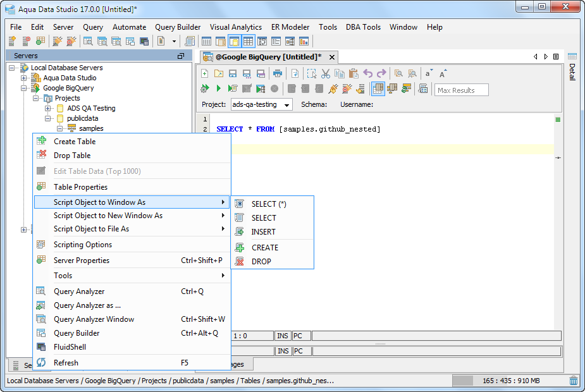Open Query Analyzer Window menu entry
Image resolution: width=585 pixels, height=392 pixels.
(132, 319)
